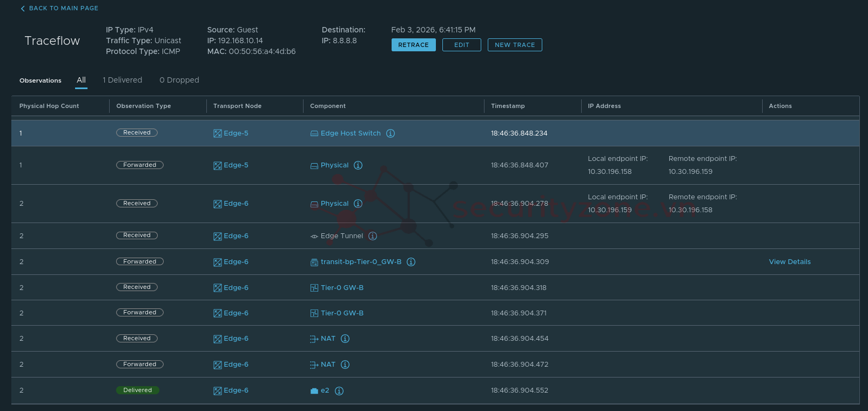Click info icon beside Edge Tunnel

click(x=373, y=236)
